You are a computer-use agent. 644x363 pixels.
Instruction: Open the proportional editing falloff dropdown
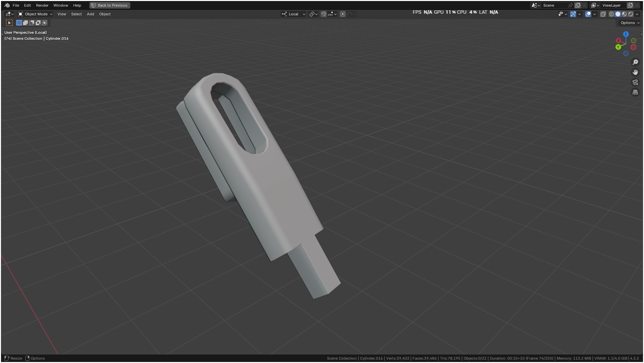click(x=351, y=14)
